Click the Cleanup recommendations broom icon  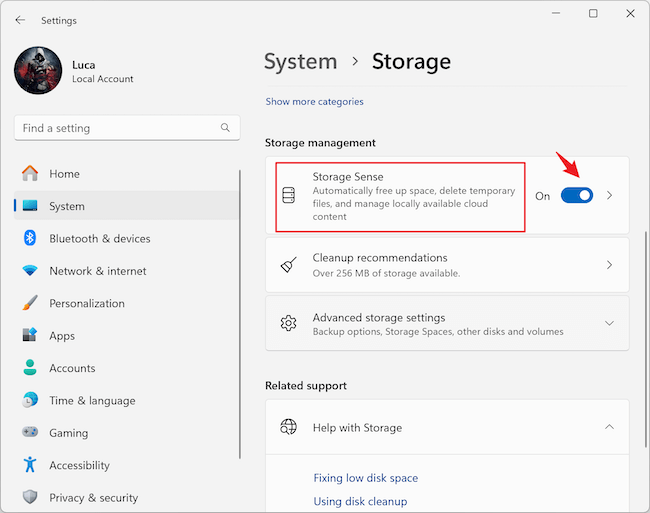coord(289,265)
